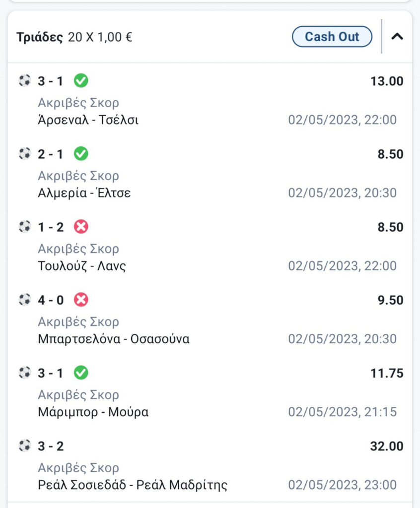Click red X icon on Μπαρτσελόνα - Οσασούνα
Viewport: 420px width, 508px height.
click(x=81, y=300)
